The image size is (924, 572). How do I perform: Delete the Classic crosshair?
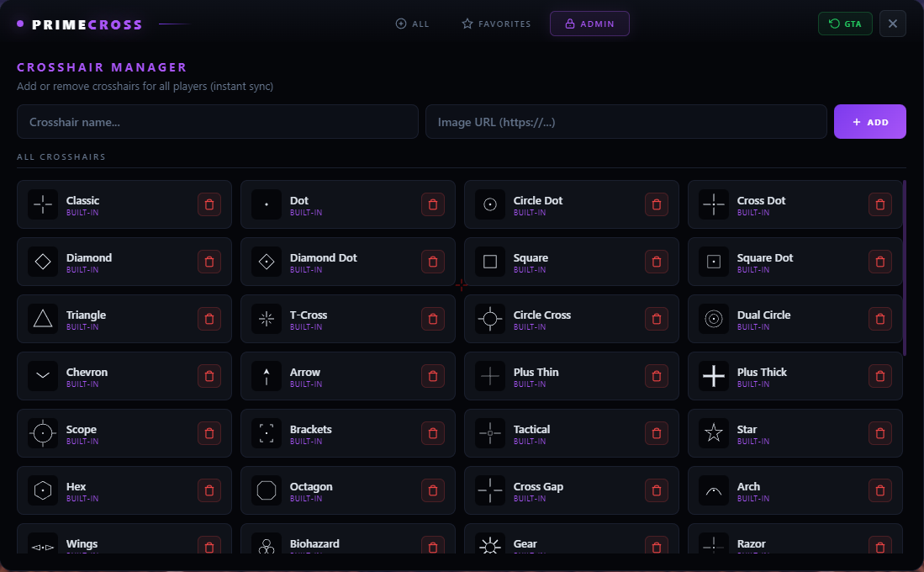click(x=209, y=204)
